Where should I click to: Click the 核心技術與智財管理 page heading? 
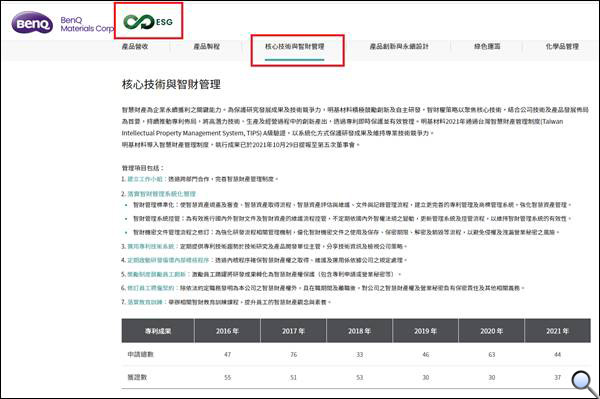tap(171, 84)
